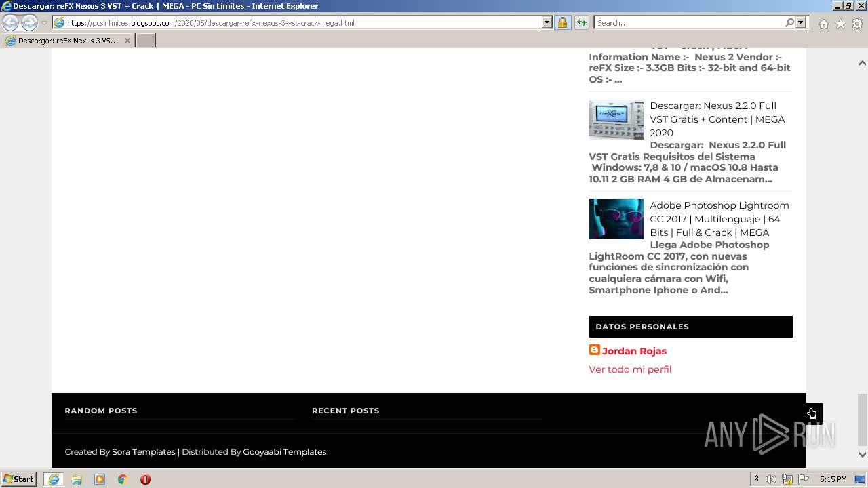The width and height of the screenshot is (868, 488).
Task: Open the security lock report icon
Action: pos(562,23)
